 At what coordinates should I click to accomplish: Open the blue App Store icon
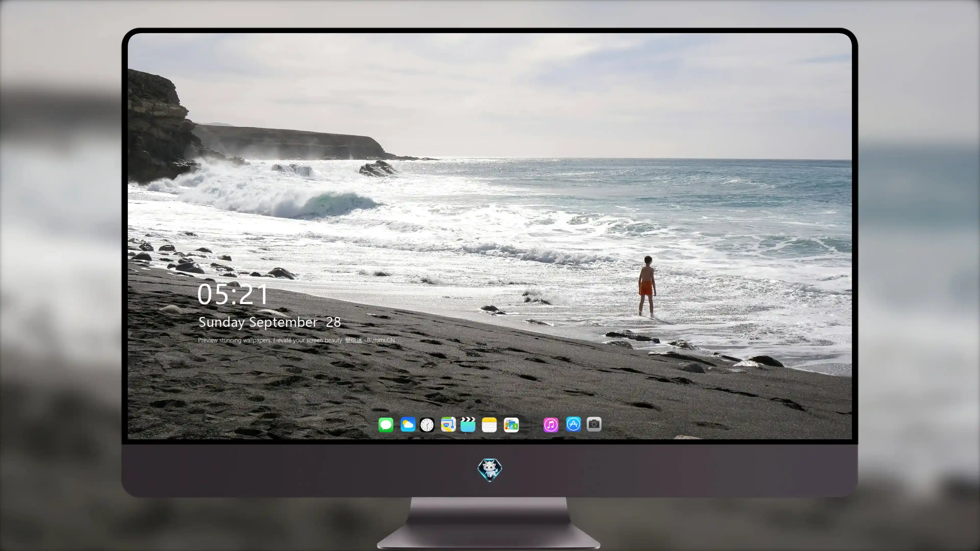[573, 424]
